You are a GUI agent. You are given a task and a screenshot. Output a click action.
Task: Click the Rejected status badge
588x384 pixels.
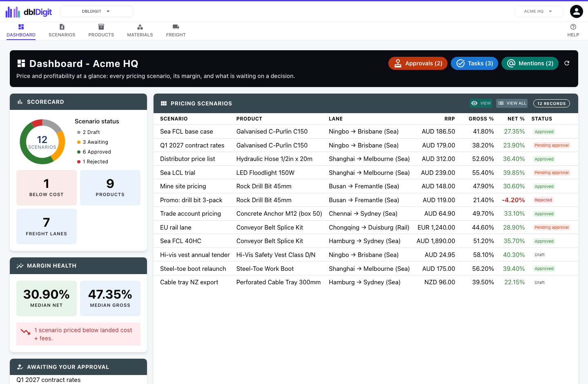click(x=543, y=200)
